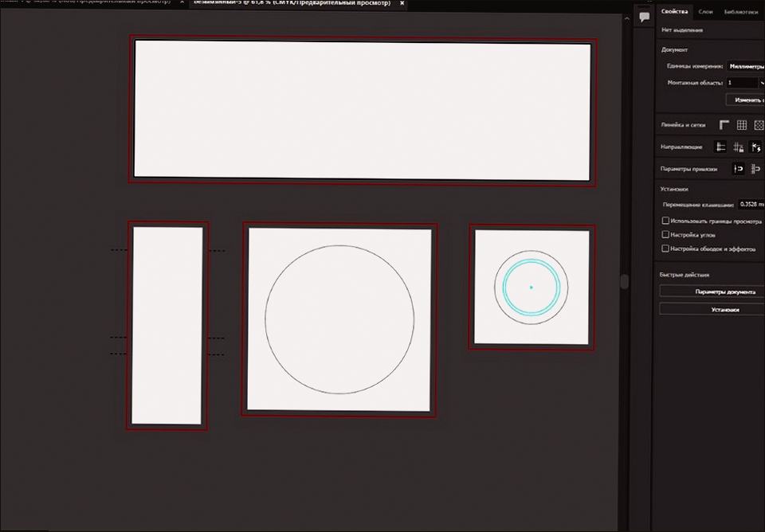
Task: Click the Нет выделения label
Action: tap(682, 29)
